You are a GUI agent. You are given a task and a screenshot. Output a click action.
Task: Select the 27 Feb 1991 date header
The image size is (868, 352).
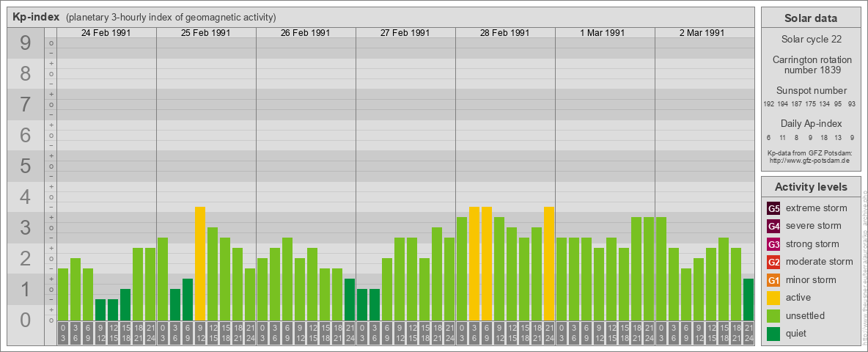click(405, 33)
